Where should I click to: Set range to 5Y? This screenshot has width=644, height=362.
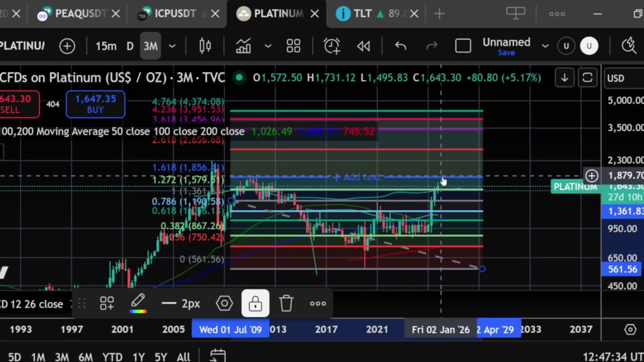(x=160, y=357)
